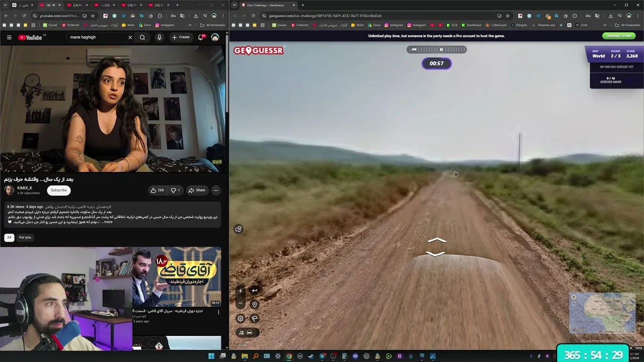
Task: Return to start with the pin icon
Action: (255, 304)
